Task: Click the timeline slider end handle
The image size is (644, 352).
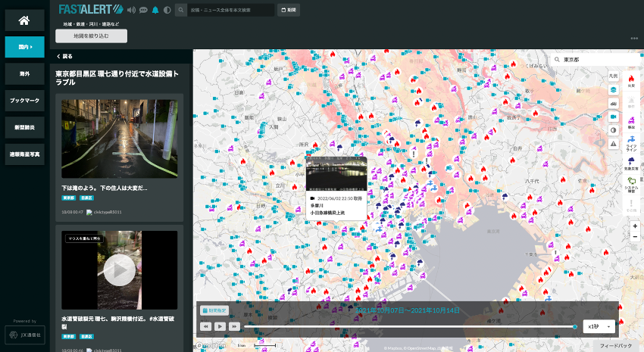Action: pos(575,326)
